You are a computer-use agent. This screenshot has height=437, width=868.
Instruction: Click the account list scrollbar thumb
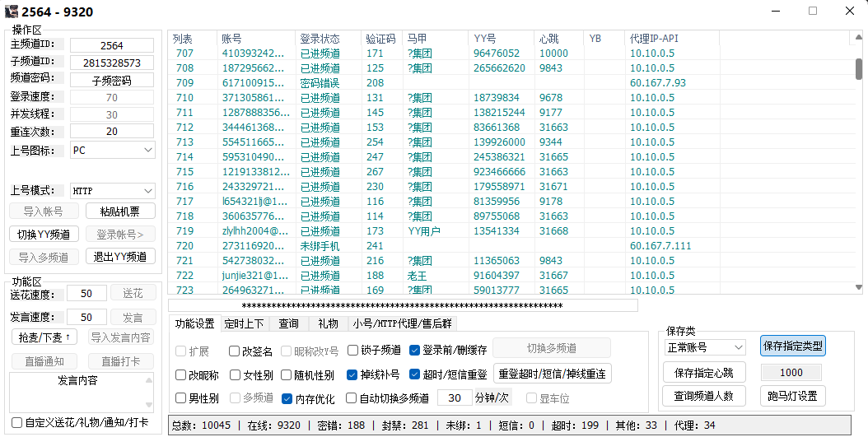point(859,70)
